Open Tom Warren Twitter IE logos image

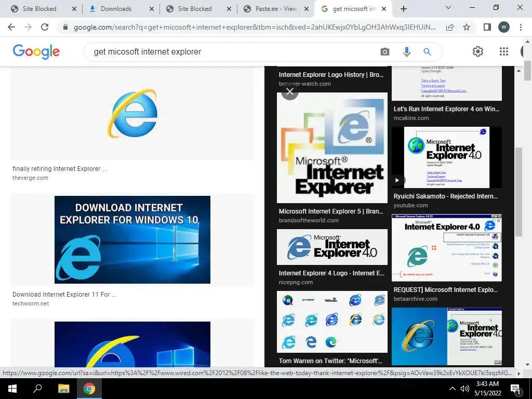click(x=332, y=322)
